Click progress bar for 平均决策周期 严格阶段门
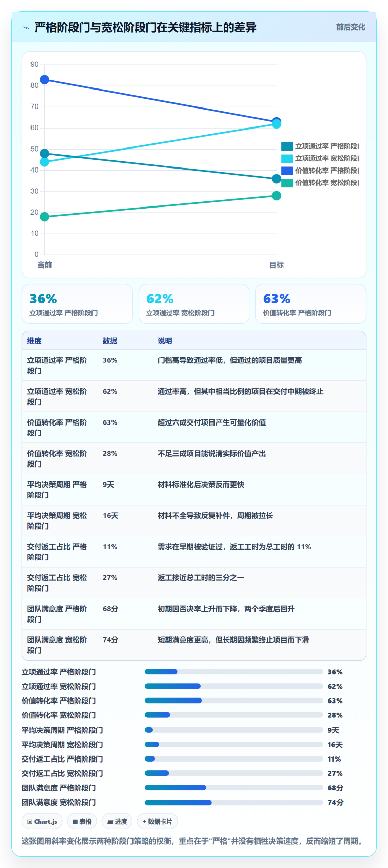 (233, 730)
